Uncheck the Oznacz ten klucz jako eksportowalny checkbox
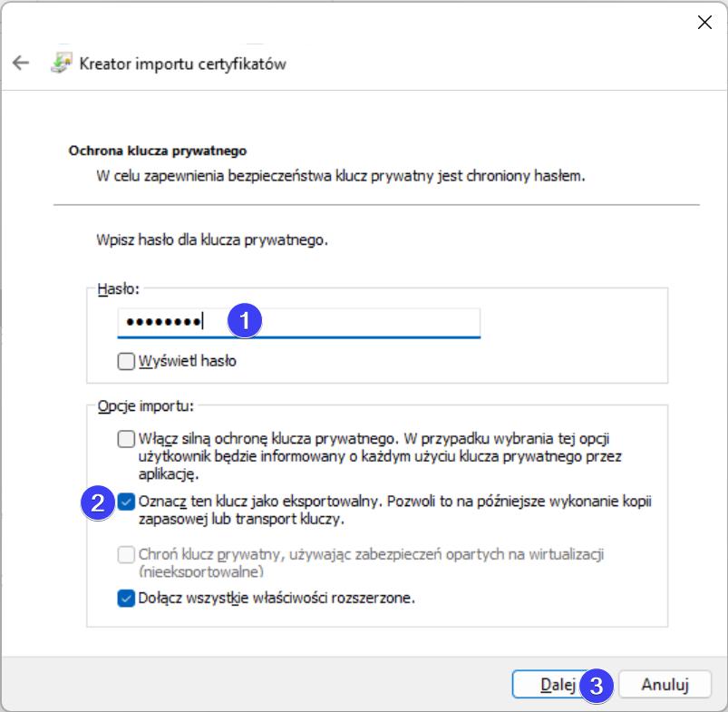This screenshot has width=728, height=712. tap(127, 502)
